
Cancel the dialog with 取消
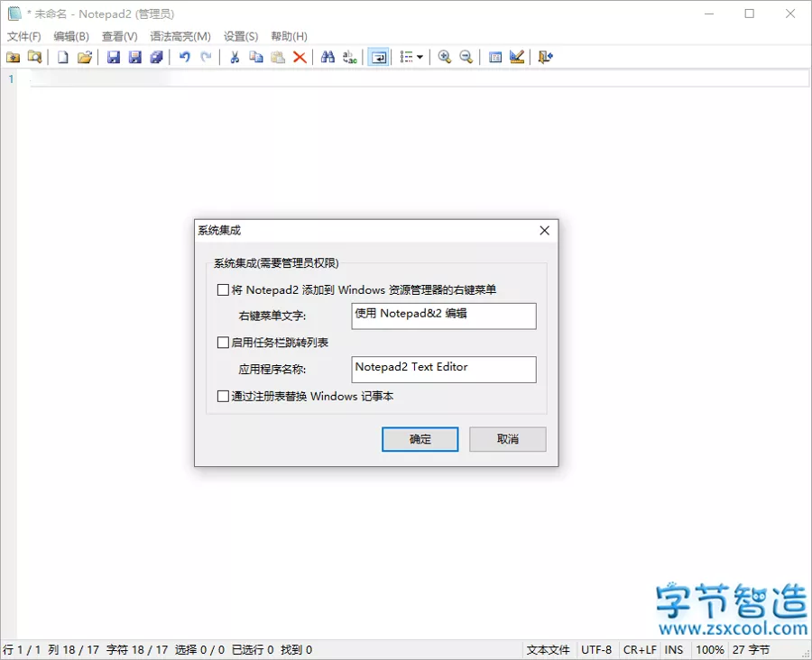pos(507,439)
